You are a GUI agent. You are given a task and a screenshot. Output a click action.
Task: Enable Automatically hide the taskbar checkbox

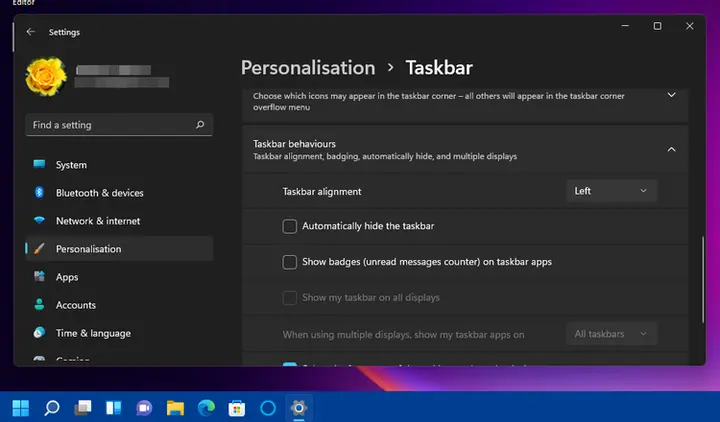(289, 226)
